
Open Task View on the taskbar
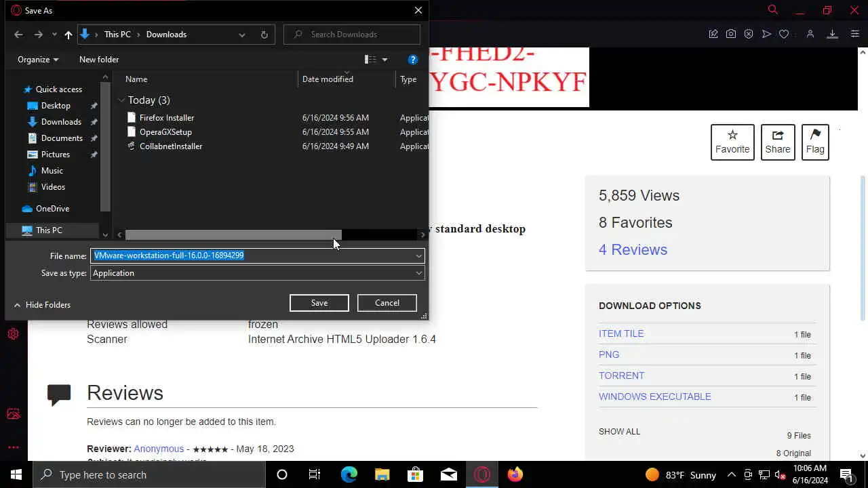point(315,474)
